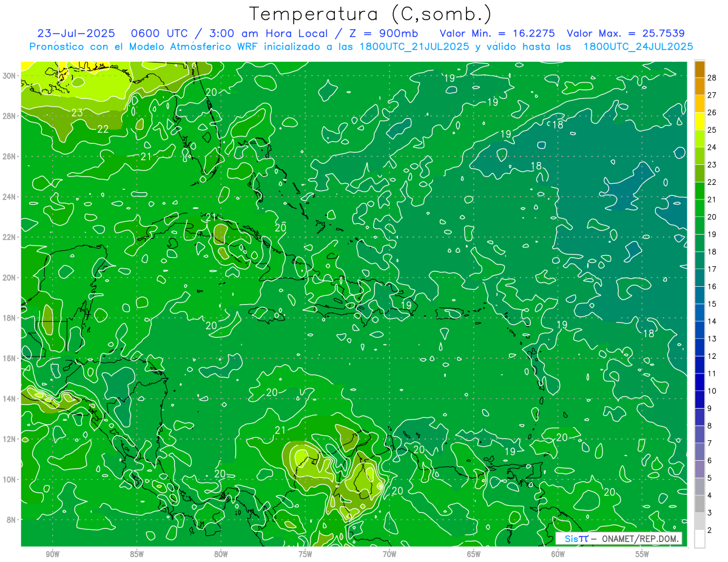Click the lime swatch between 24 and 25
Image resolution: width=728 pixels, height=562 pixels.
[x=699, y=139]
